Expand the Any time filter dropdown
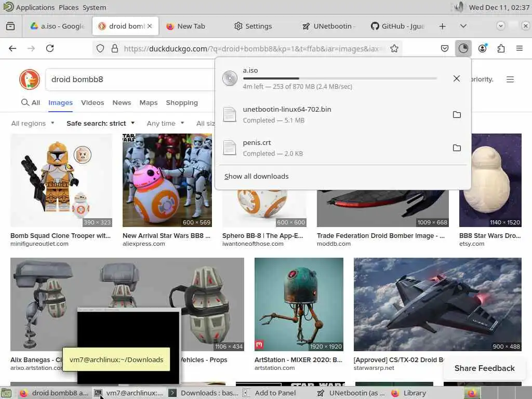Viewport: 532px width, 399px height. click(165, 124)
